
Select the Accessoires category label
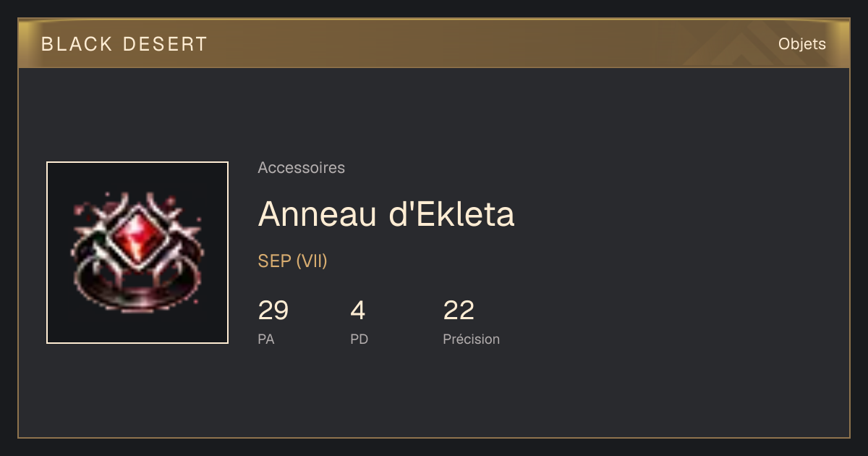point(301,168)
